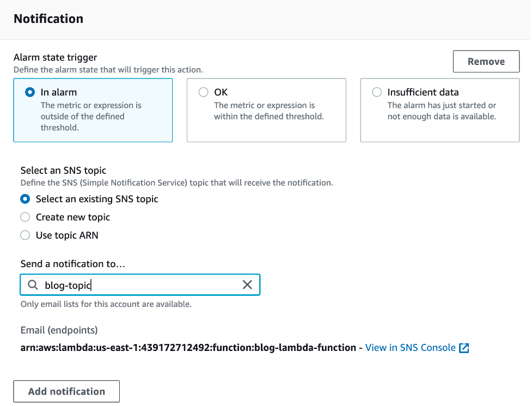Select the Use topic ARN option
The width and height of the screenshot is (532, 406).
[25, 235]
